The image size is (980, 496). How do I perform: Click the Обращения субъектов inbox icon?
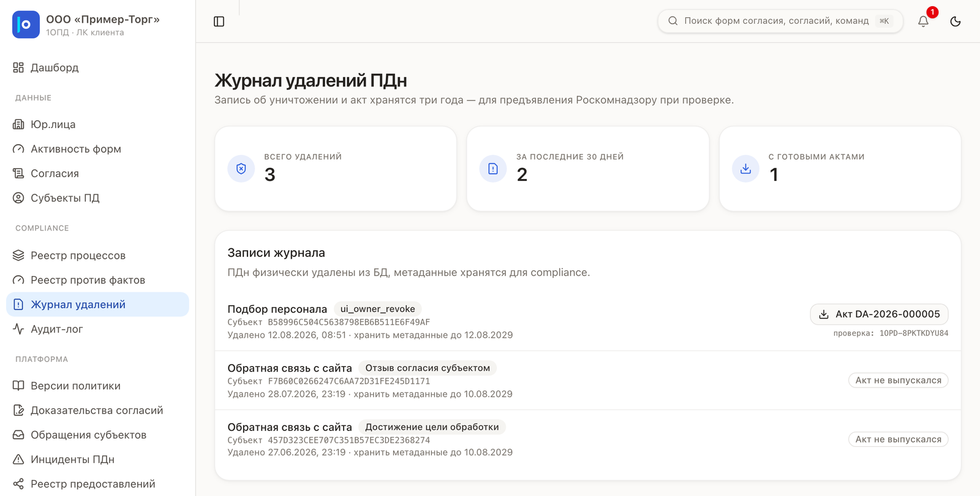[18, 435]
